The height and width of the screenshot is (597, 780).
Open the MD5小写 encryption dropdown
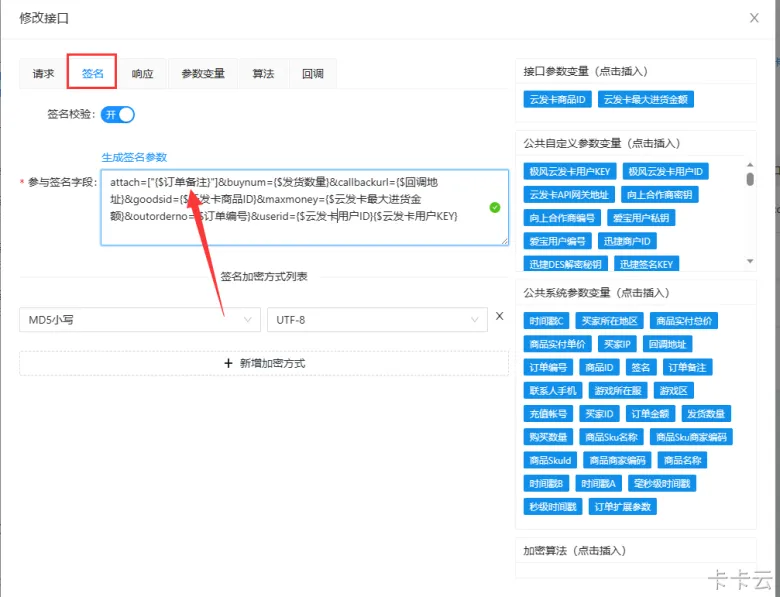coord(140,320)
